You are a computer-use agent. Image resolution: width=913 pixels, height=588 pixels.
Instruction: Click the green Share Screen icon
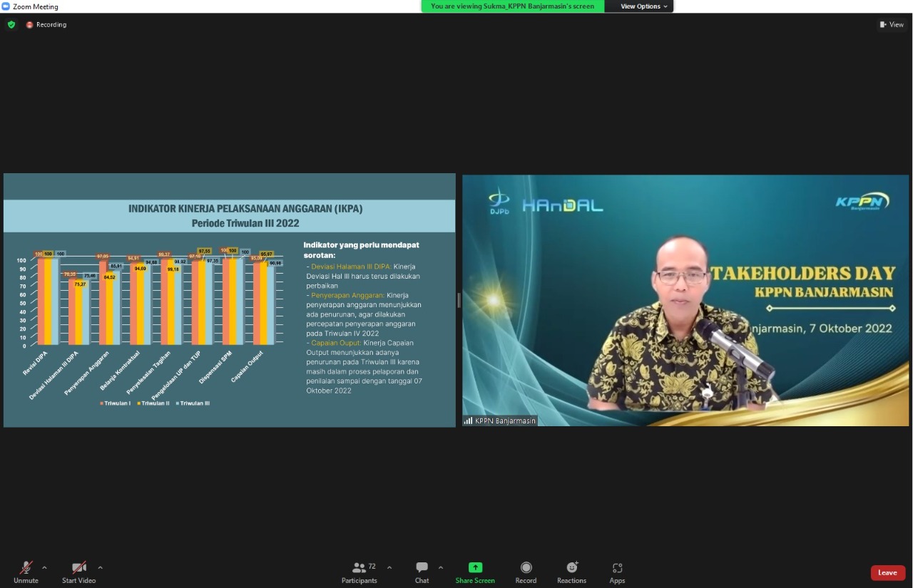475,567
